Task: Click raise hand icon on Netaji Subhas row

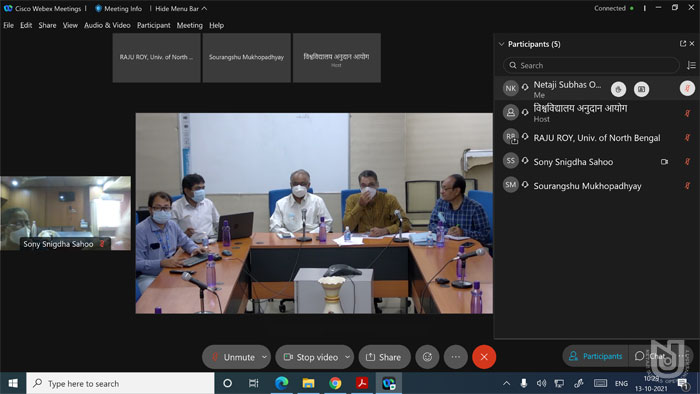Action: click(618, 89)
